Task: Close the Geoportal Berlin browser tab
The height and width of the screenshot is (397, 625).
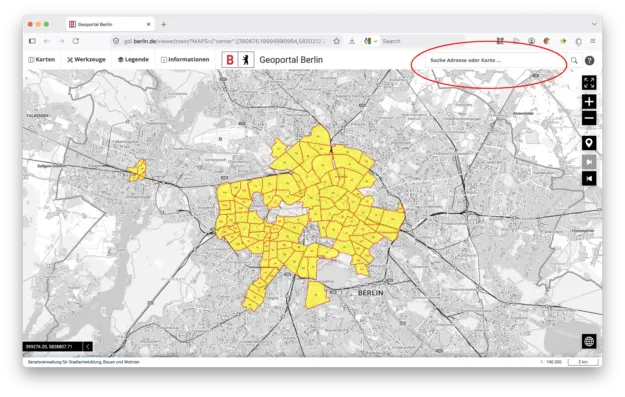Action: pos(148,24)
